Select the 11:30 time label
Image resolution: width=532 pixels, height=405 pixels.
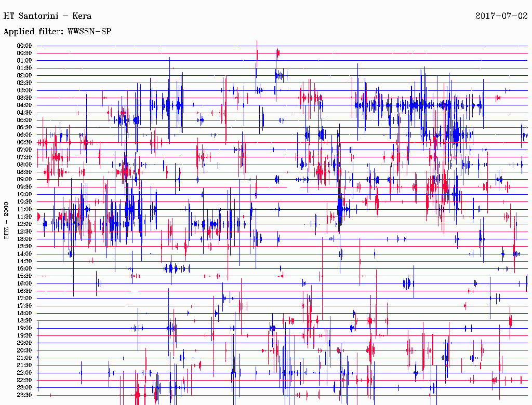pos(24,217)
